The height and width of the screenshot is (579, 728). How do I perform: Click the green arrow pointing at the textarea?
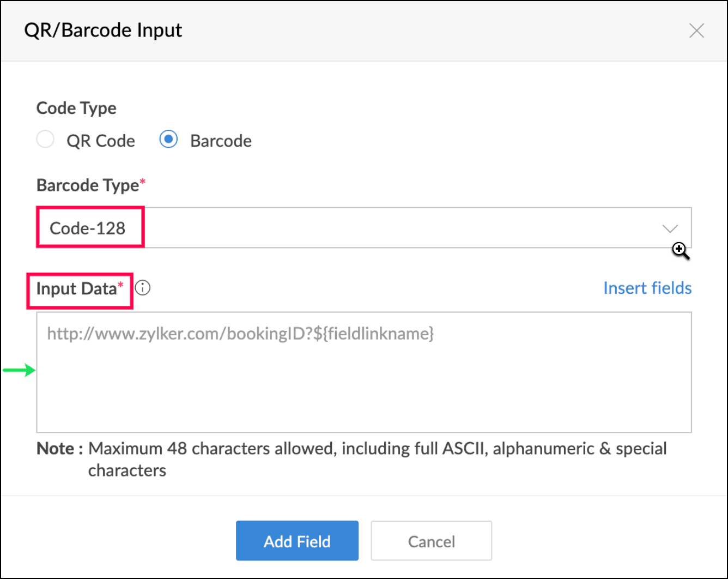click(19, 371)
